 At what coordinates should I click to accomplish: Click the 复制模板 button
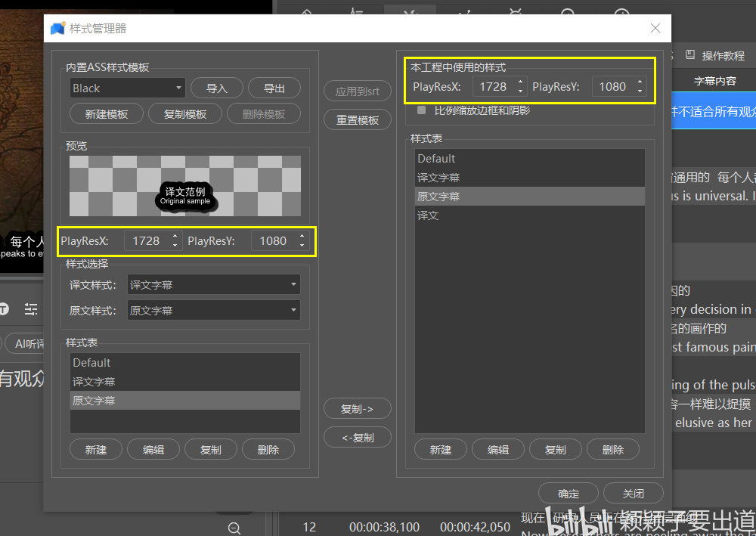tap(185, 113)
